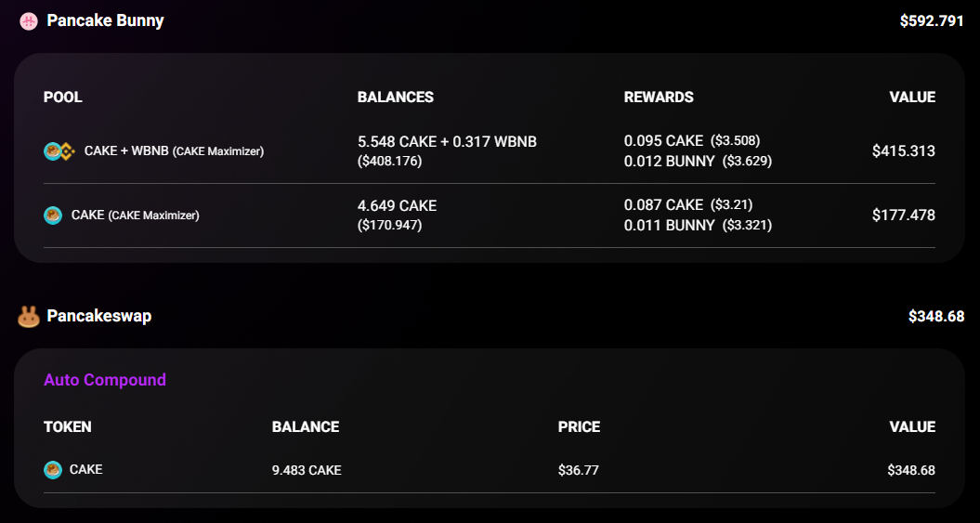Click the 9.483 CAKE balance
The image size is (980, 523).
click(307, 470)
